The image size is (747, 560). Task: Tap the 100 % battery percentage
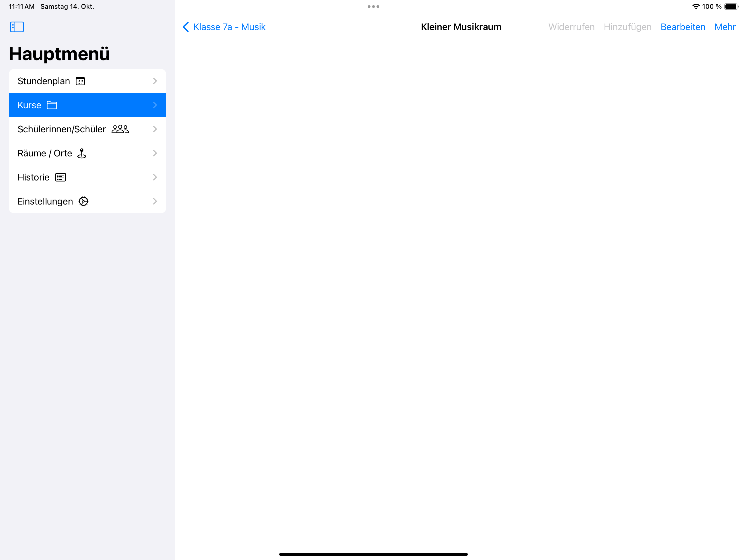712,6
